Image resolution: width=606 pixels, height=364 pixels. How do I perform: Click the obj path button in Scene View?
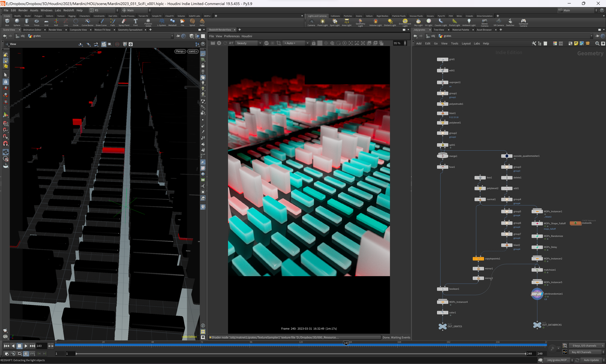click(20, 36)
